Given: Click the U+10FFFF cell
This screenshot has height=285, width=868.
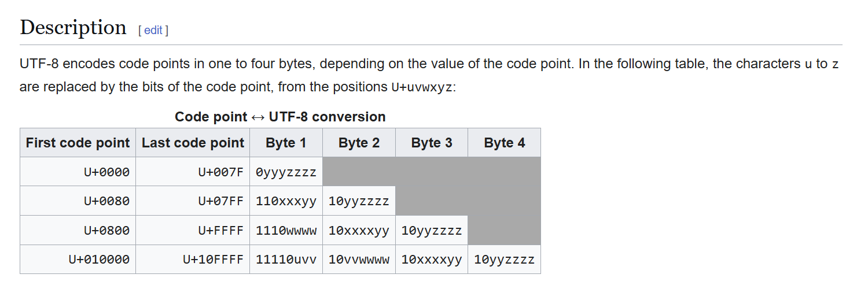Looking at the screenshot, I should [x=214, y=260].
